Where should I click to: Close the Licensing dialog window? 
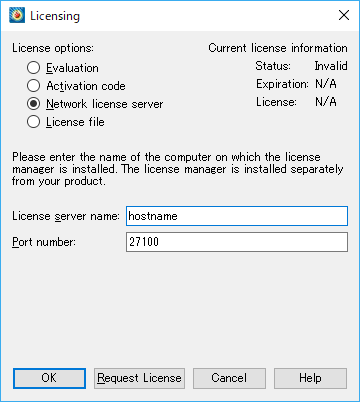[x=344, y=15]
